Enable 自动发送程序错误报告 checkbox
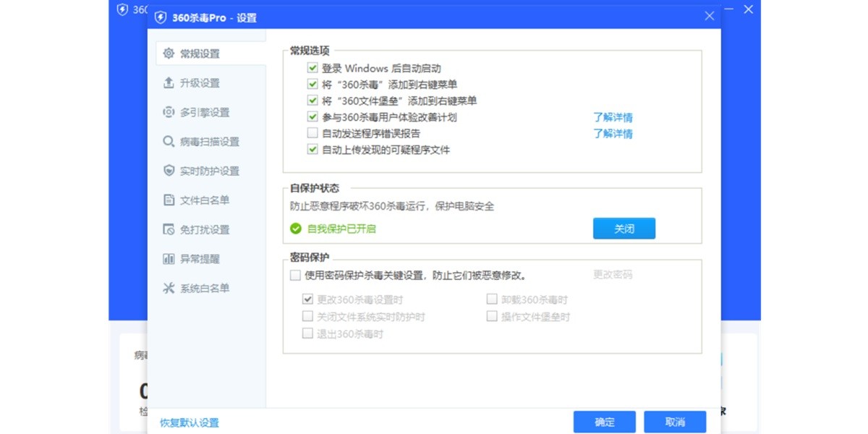868x434 pixels. tap(312, 133)
